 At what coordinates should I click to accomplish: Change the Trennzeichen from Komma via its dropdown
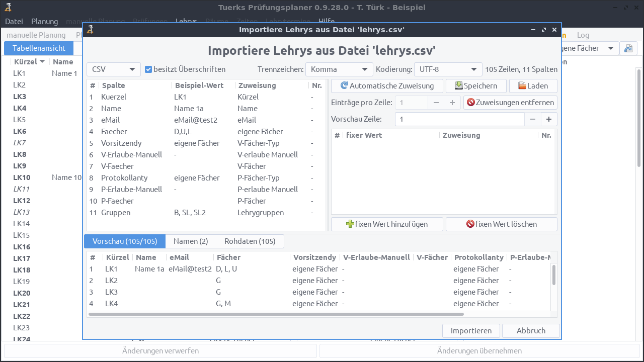click(339, 69)
